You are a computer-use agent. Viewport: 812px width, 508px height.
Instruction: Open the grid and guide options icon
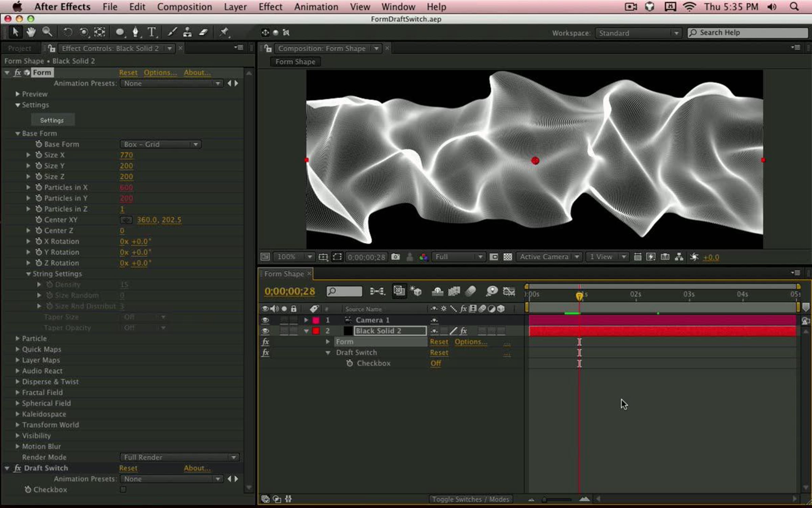pos(323,257)
